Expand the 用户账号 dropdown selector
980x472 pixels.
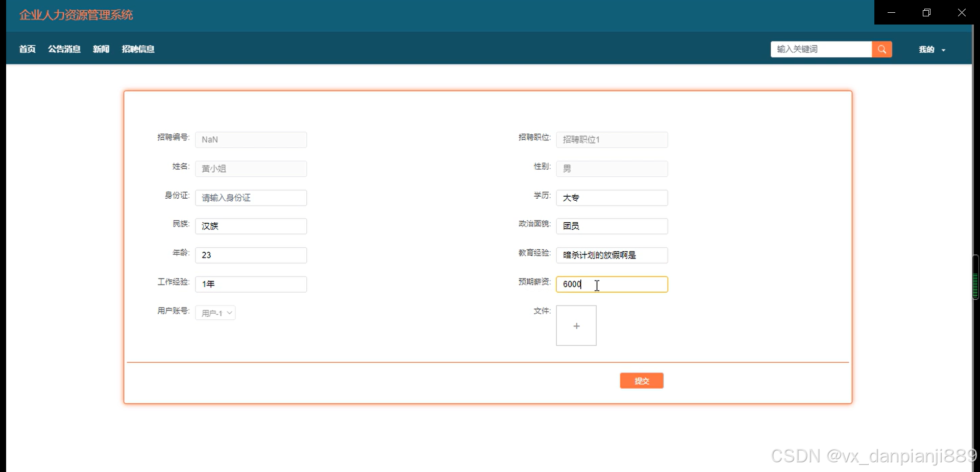(x=215, y=313)
